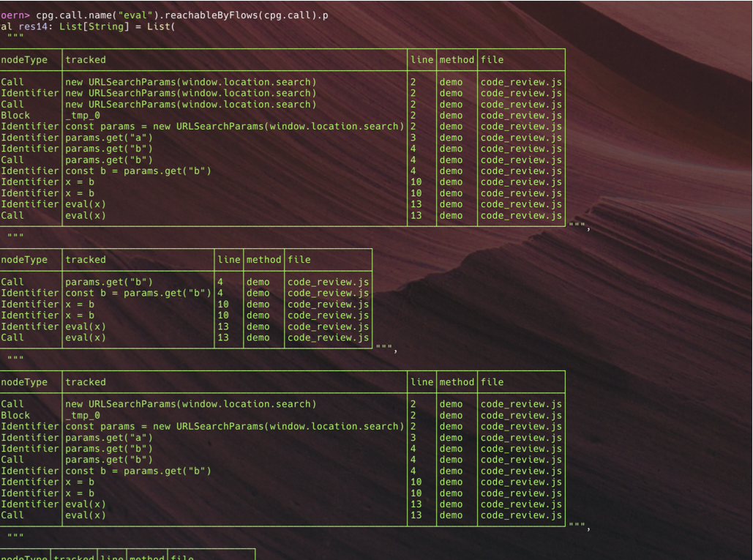Select params.get("a") in the third table

coord(109,438)
